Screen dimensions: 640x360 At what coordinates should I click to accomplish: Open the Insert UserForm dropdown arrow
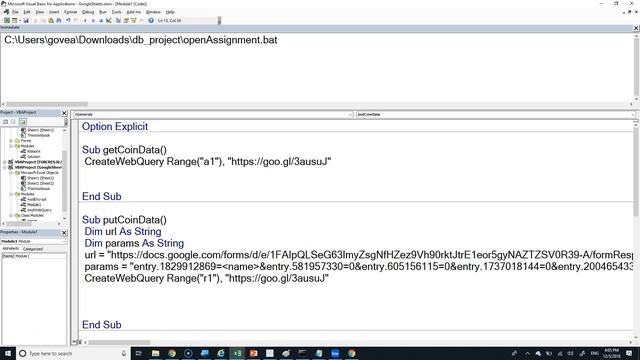tap(19, 20)
